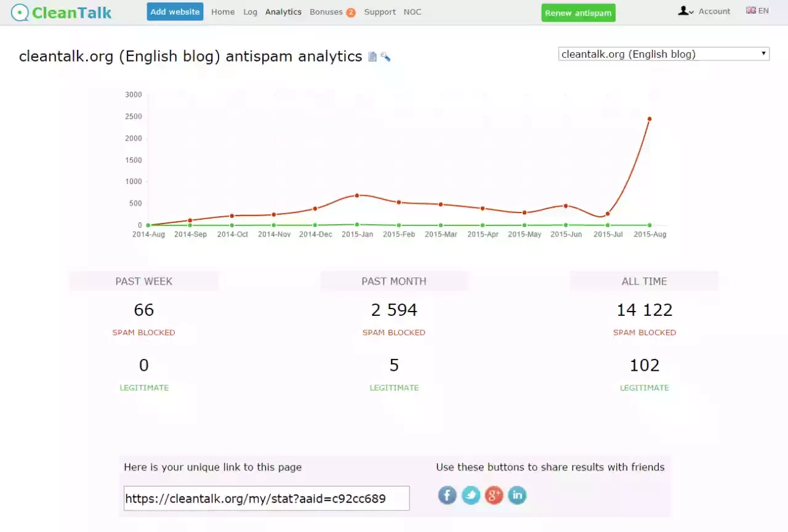Click the 5 legitimate value under Past Month
The image size is (788, 532).
click(394, 365)
